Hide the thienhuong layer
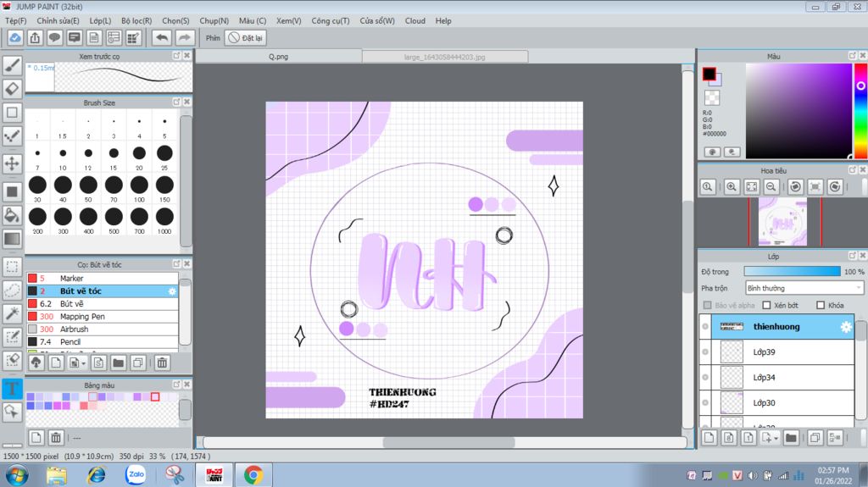The image size is (868, 487). pyautogui.click(x=705, y=327)
